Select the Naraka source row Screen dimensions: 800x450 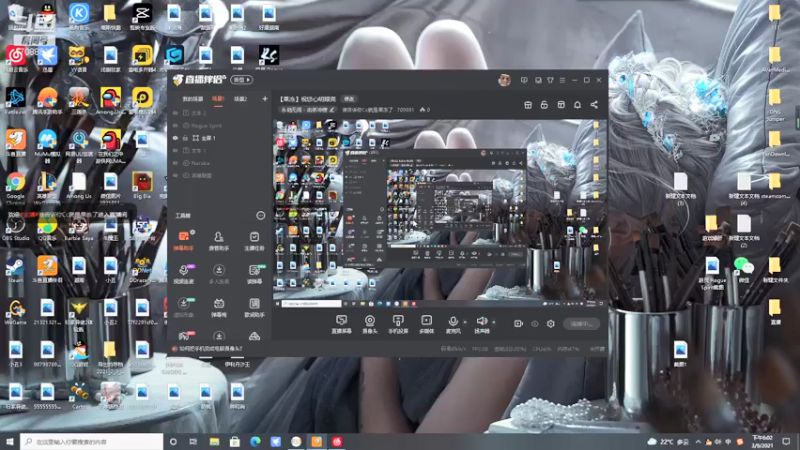[219, 163]
